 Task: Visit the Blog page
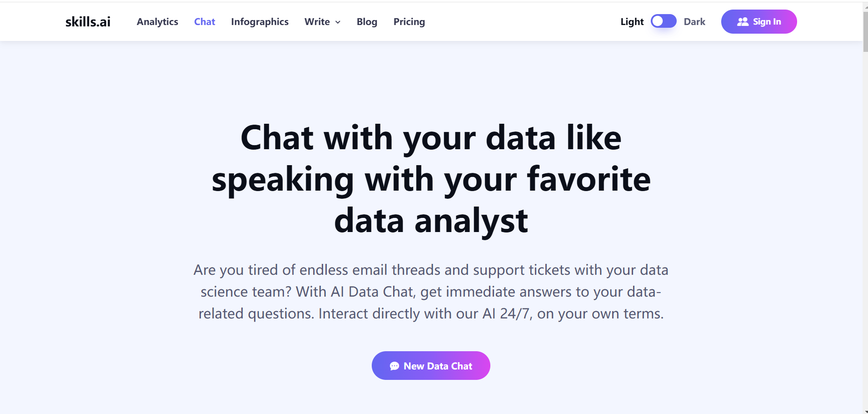pyautogui.click(x=367, y=22)
